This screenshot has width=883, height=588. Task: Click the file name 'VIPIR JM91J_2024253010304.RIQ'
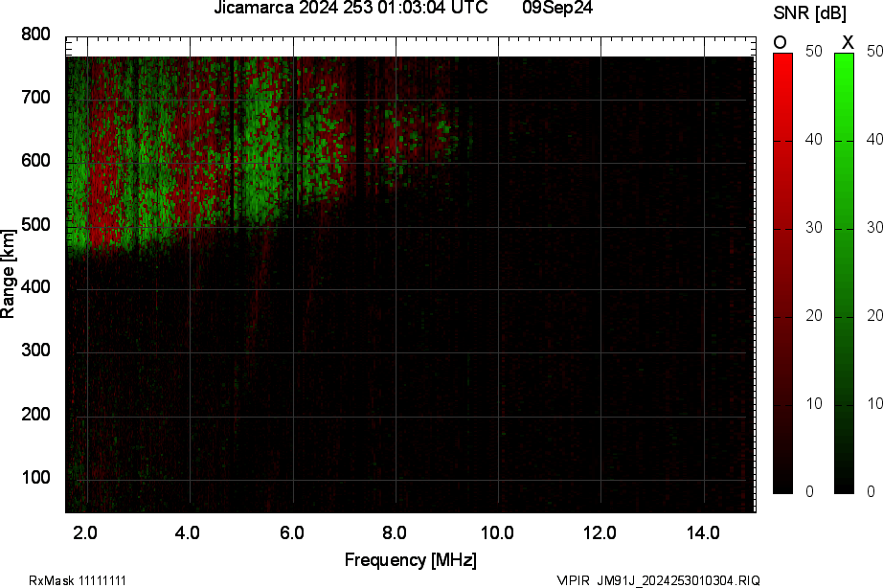pos(658,580)
